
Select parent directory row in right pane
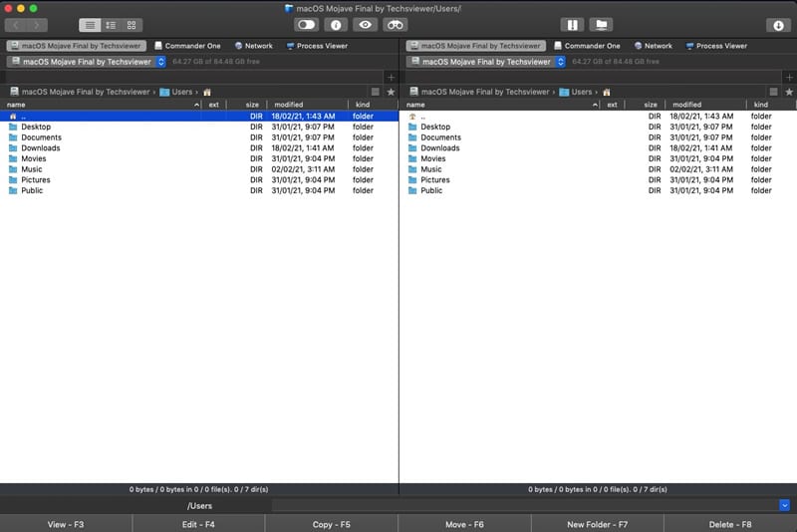tap(599, 117)
